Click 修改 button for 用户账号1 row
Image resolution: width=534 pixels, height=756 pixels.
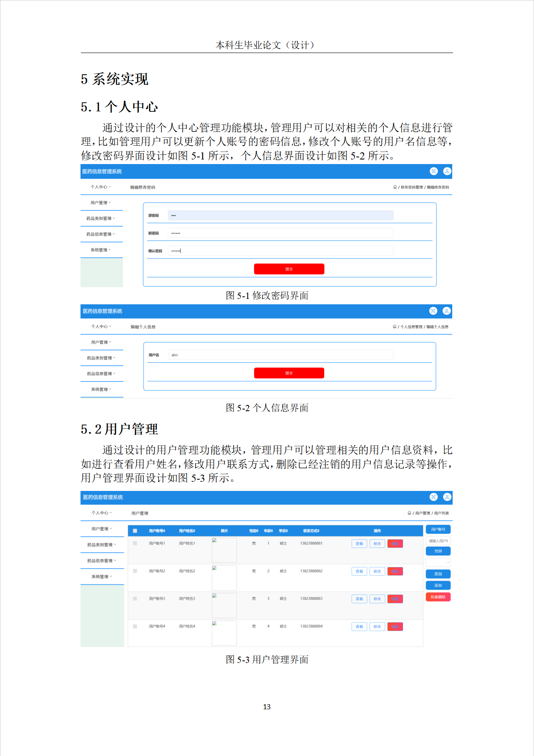[x=377, y=544]
